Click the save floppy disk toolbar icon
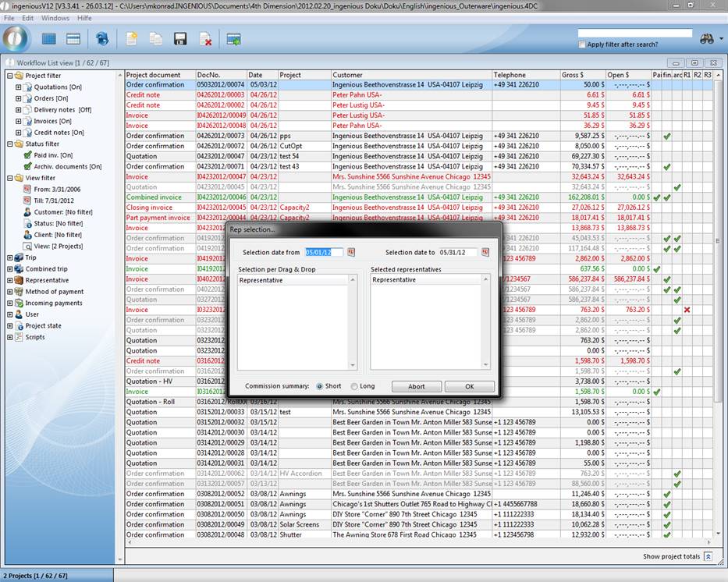The image size is (728, 582). [180, 39]
